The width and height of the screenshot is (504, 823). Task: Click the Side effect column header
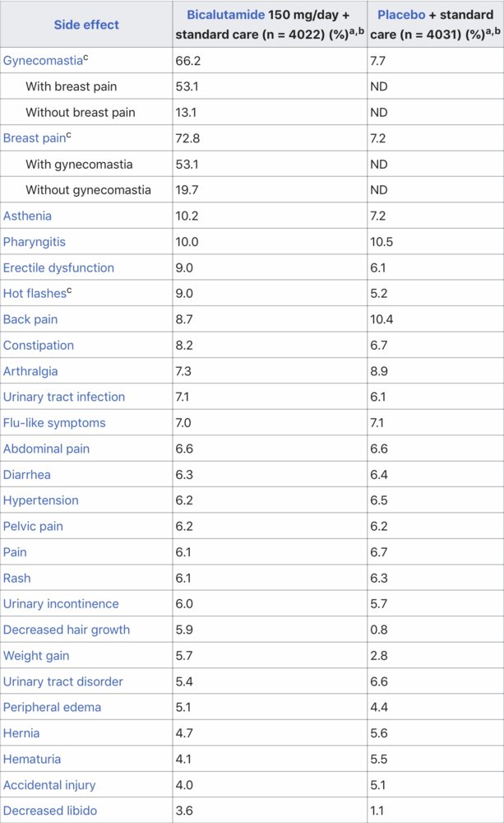86,25
